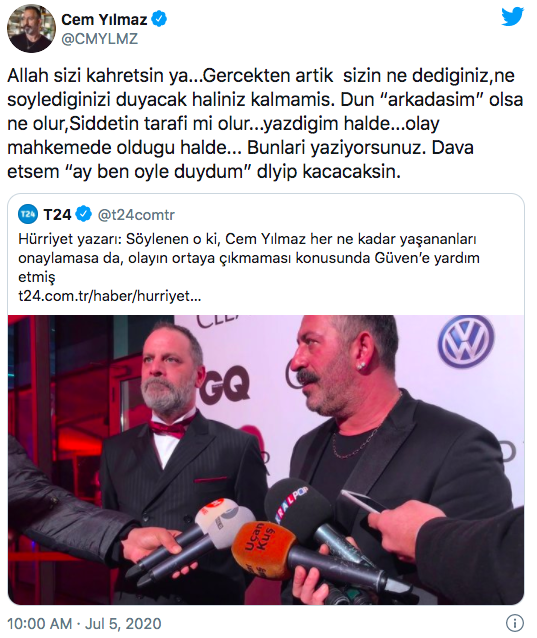Click the main tweet text starting Allah sizi
This screenshot has height=638, width=537.
pos(265,123)
